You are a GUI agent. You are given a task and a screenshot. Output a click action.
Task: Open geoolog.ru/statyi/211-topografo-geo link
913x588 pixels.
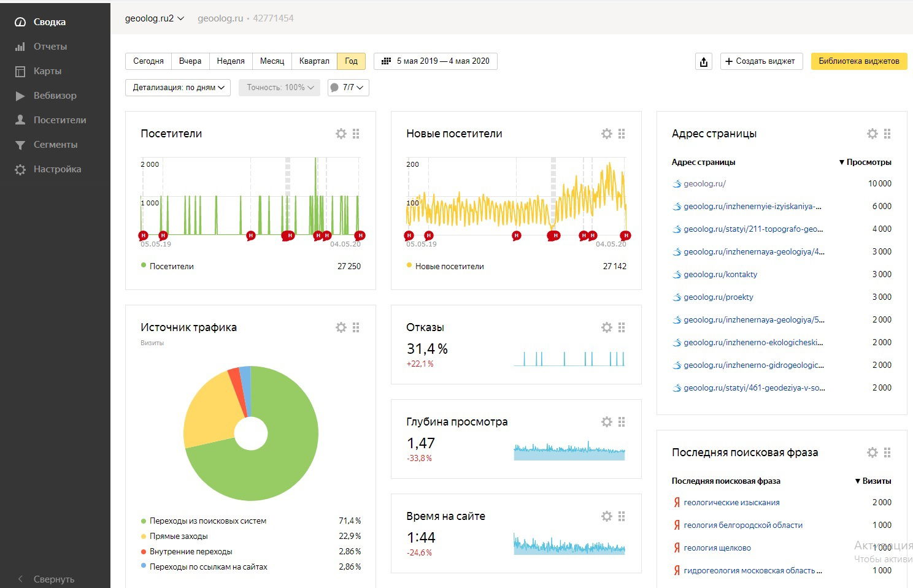[x=753, y=229]
